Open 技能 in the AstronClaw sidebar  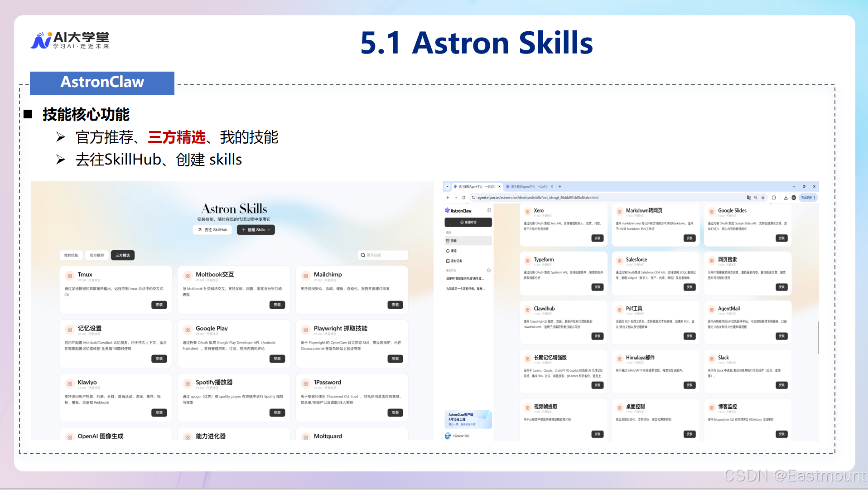(468, 241)
